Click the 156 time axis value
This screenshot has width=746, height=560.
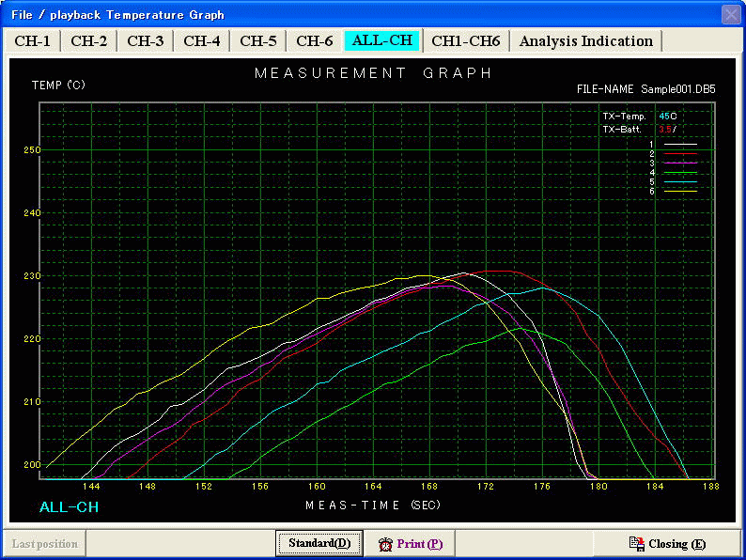point(260,487)
